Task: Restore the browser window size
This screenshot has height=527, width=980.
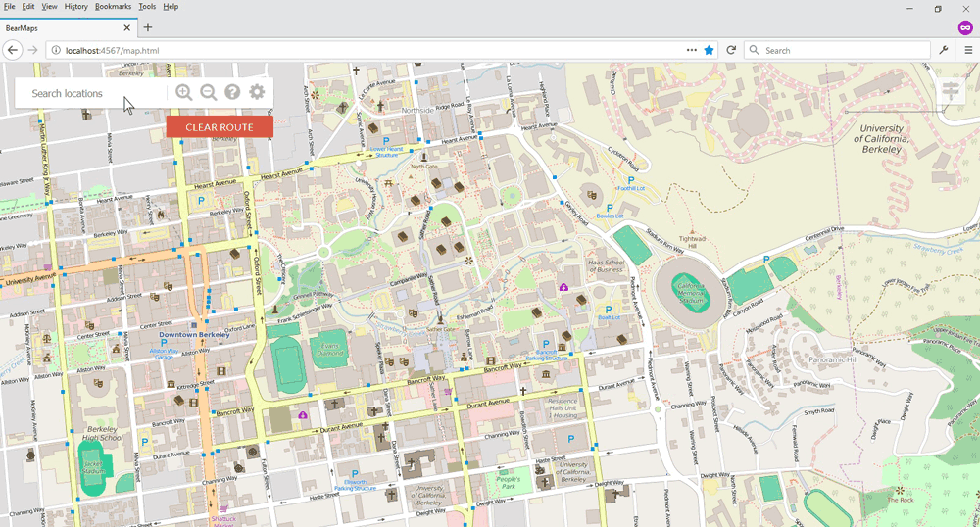Action: [x=938, y=9]
